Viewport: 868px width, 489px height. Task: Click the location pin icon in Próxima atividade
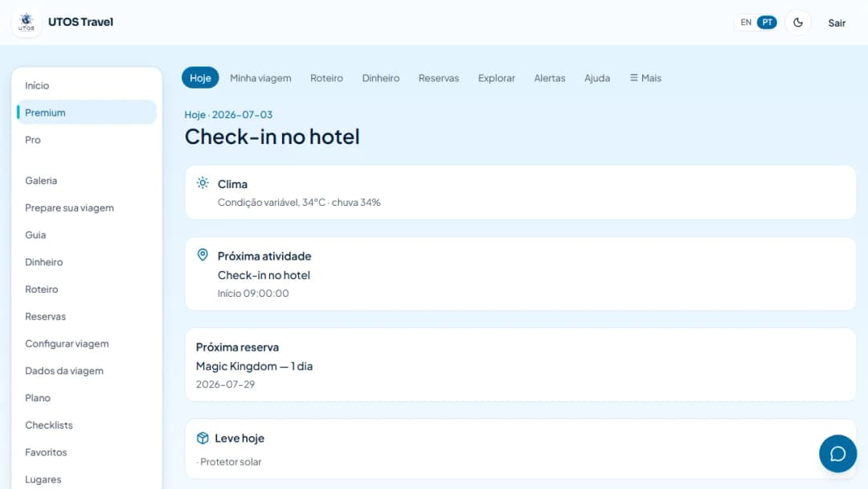coord(203,255)
